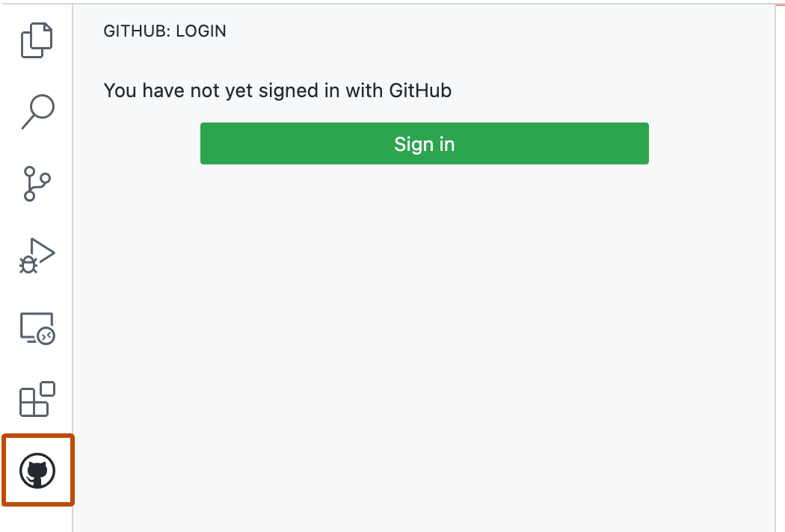Viewport: 785px width, 532px height.
Task: Click the sign-in prompt message text
Action: pyautogui.click(x=277, y=90)
